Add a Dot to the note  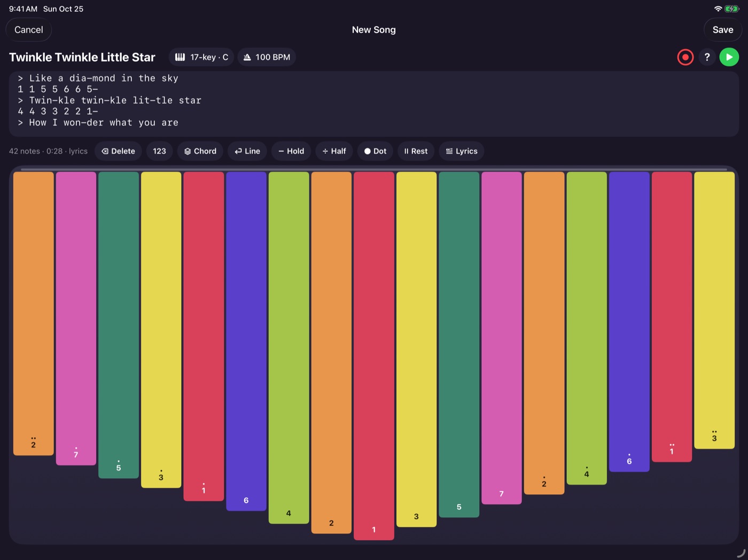(x=375, y=151)
